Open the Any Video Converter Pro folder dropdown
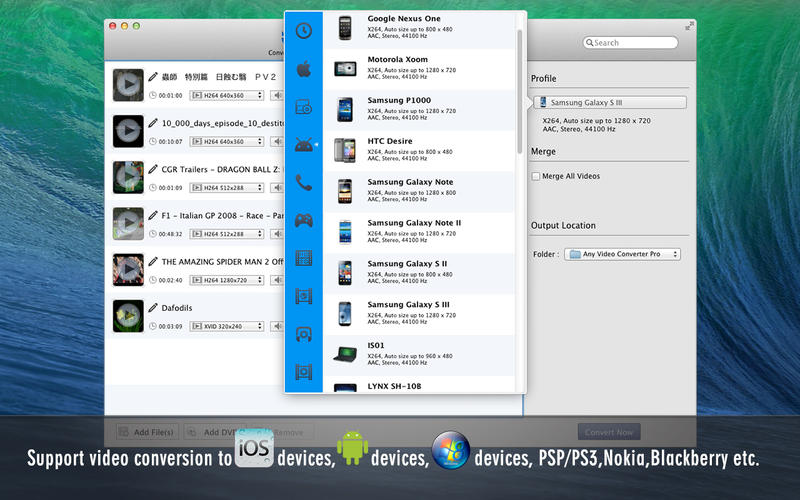Image resolution: width=800 pixels, height=500 pixels. click(x=622, y=254)
